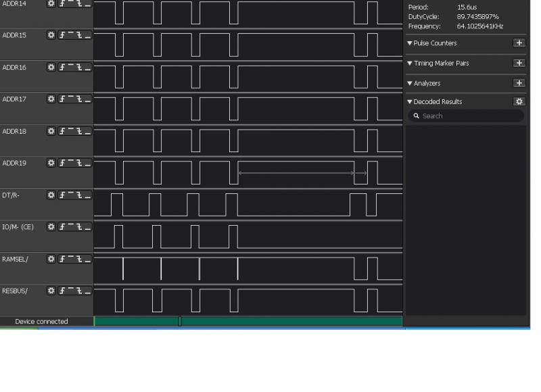Viewport: 541px width, 392px height.
Task: Collapse the Analyzers section
Action: tap(410, 84)
